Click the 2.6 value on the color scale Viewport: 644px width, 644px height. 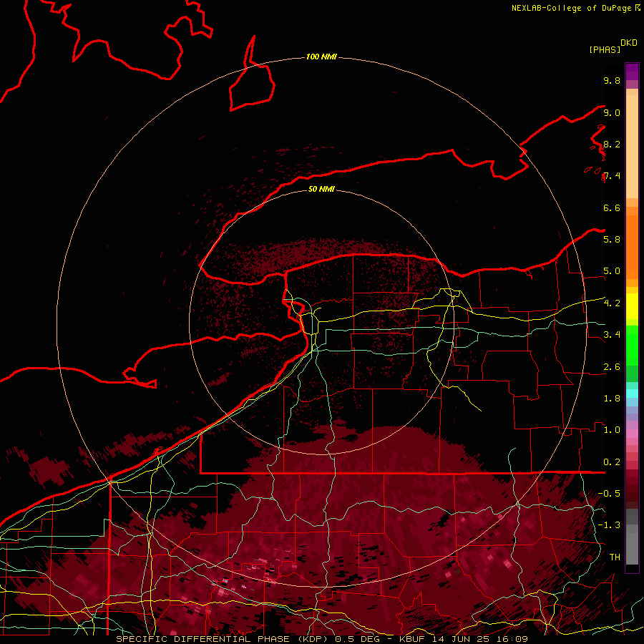(612, 367)
